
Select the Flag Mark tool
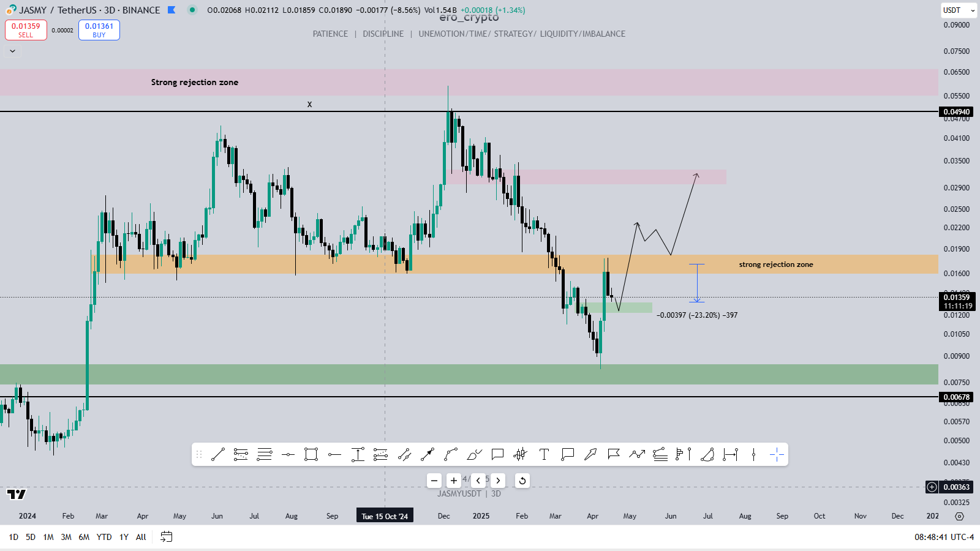tap(614, 454)
